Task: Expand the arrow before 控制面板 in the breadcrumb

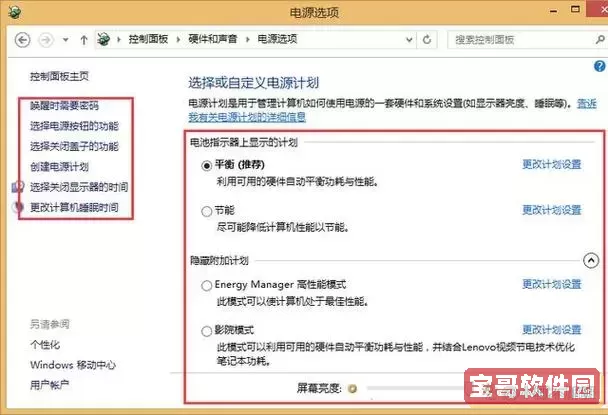Action: (x=119, y=40)
